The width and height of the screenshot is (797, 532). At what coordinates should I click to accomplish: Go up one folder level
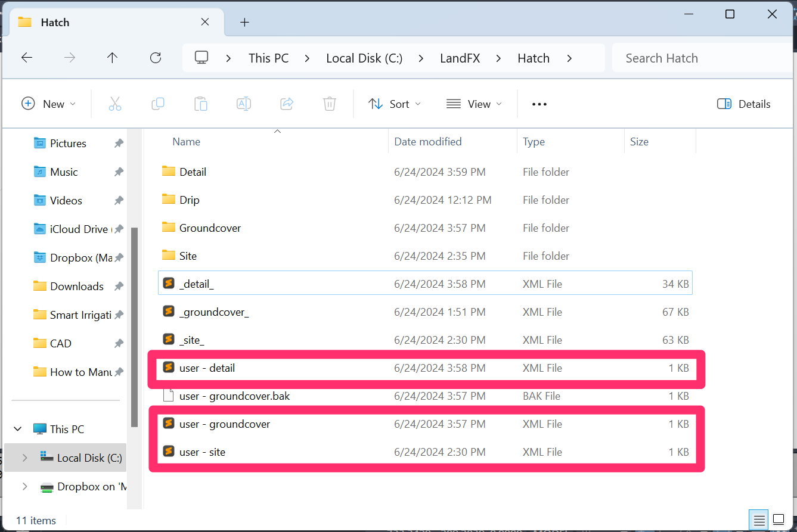click(x=112, y=58)
